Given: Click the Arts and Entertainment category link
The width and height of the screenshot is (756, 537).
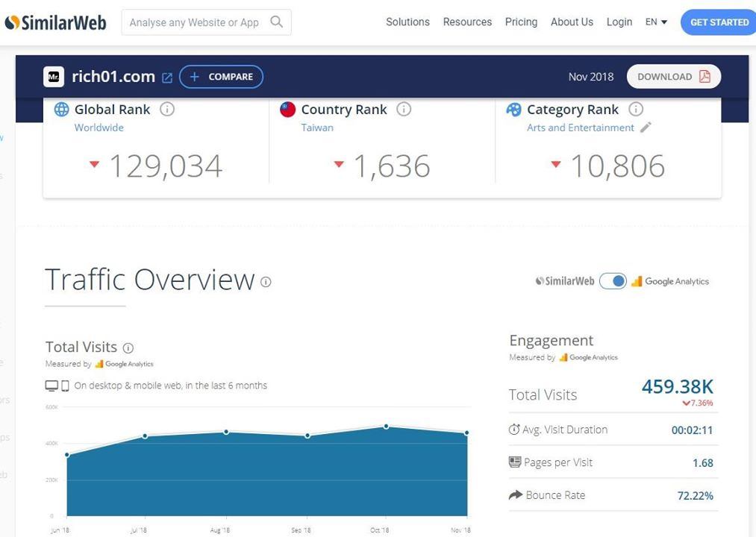Looking at the screenshot, I should [x=581, y=128].
